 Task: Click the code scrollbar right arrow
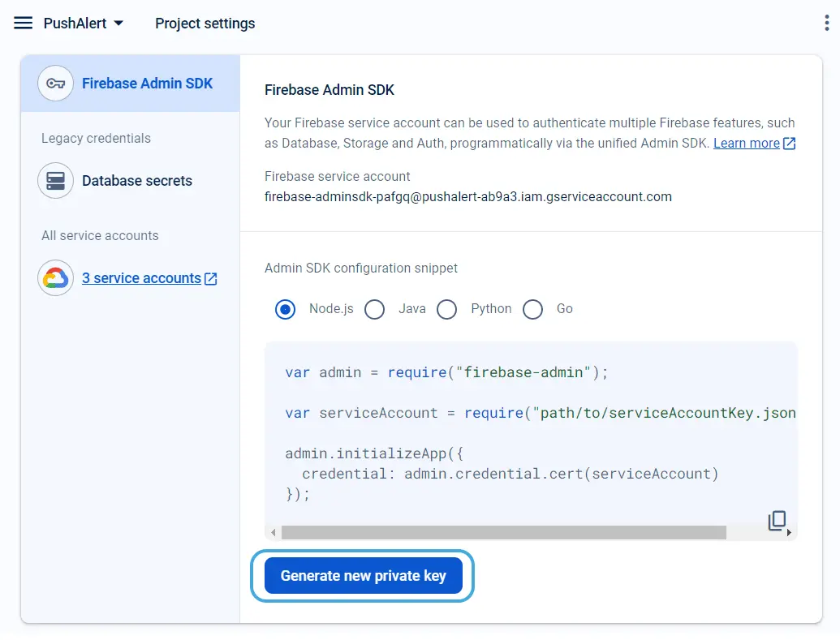coord(789,532)
